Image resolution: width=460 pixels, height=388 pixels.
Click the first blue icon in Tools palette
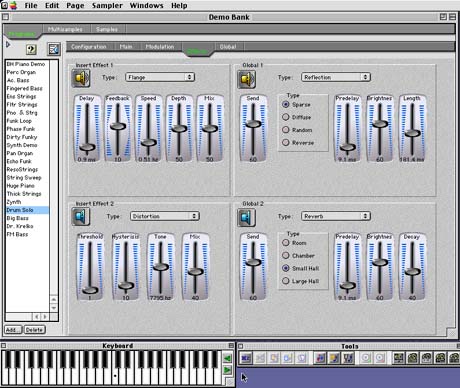click(x=246, y=358)
